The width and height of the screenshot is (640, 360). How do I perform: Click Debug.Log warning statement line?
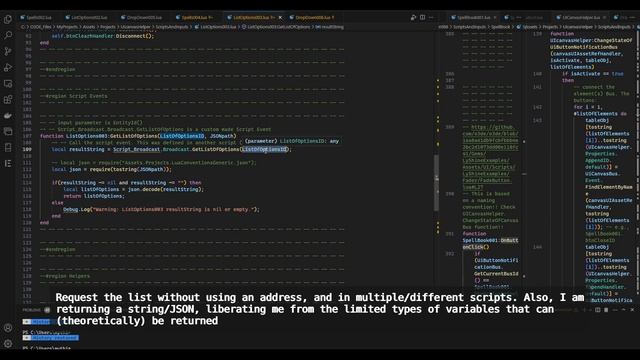tap(161, 209)
